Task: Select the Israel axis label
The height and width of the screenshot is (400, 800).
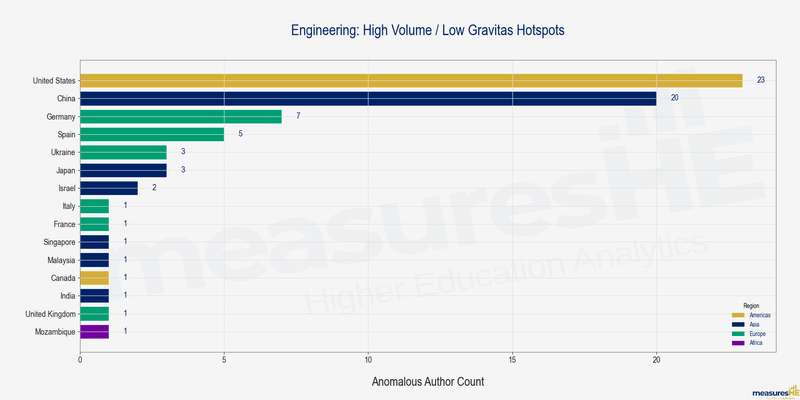Action: coord(63,188)
